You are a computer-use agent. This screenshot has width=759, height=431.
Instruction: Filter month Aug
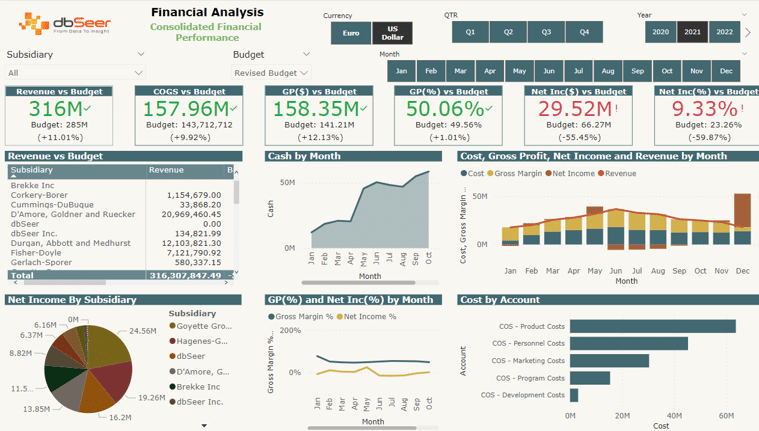click(x=608, y=71)
